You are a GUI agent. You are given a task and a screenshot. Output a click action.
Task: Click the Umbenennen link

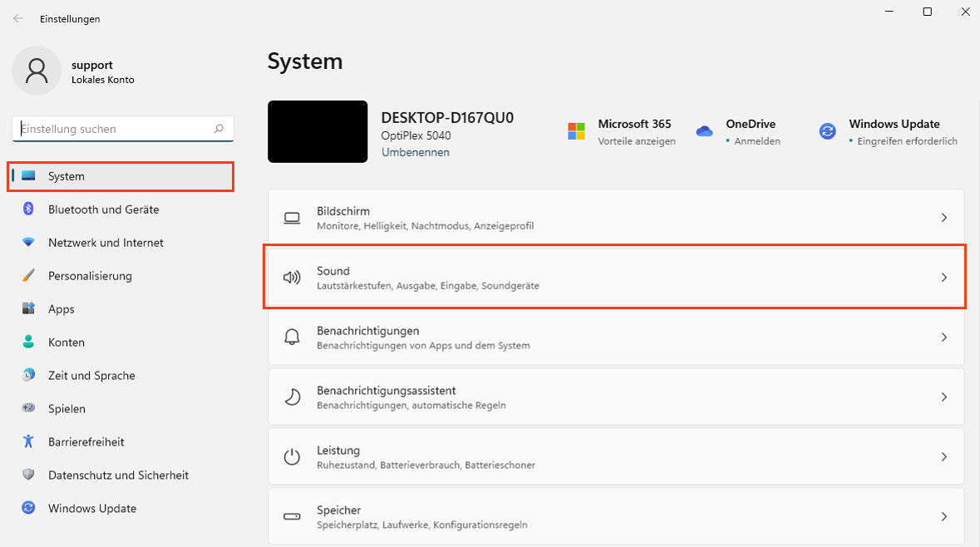tap(415, 153)
